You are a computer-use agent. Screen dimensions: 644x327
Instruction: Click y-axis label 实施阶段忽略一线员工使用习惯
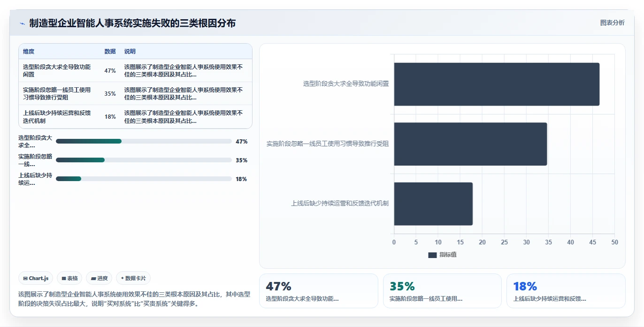[x=328, y=144]
